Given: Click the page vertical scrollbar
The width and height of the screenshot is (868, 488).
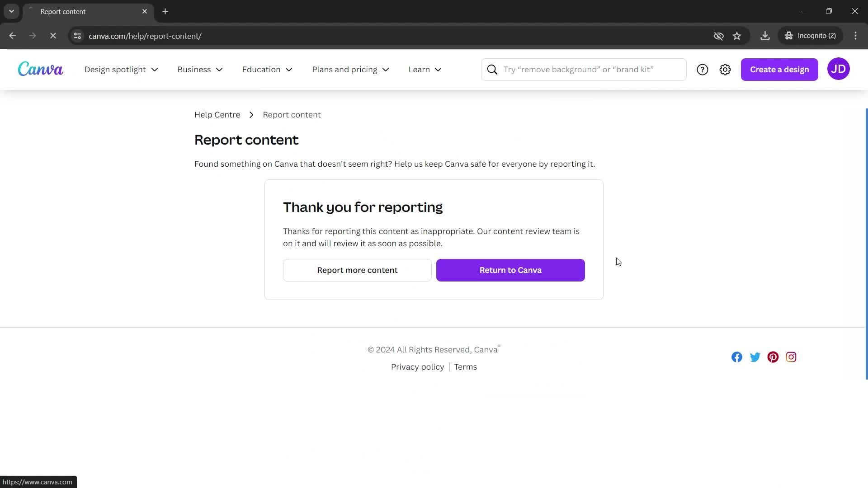Looking at the screenshot, I should tap(866, 244).
